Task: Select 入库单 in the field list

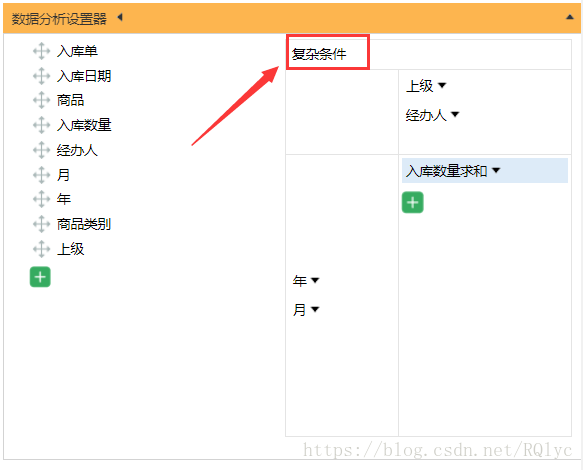Action: tap(77, 51)
